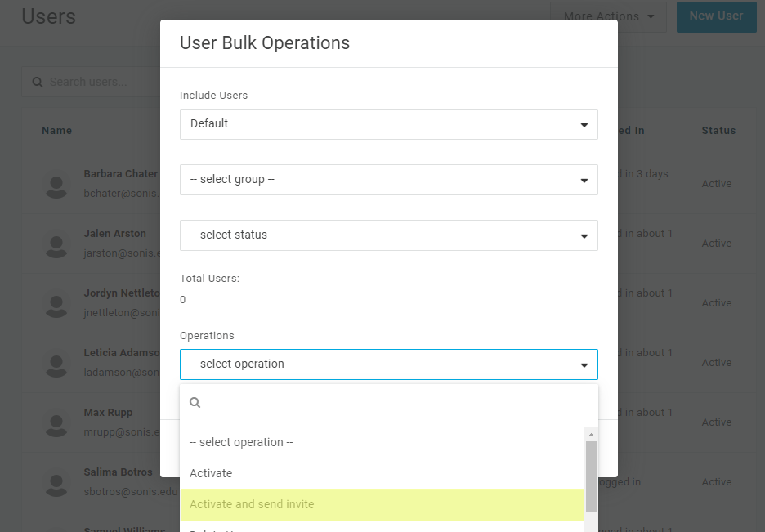
Task: Click Salima Botros's avatar icon
Action: 56,483
